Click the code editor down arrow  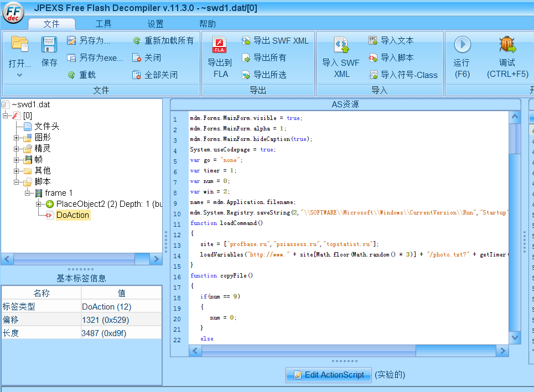tap(515, 338)
